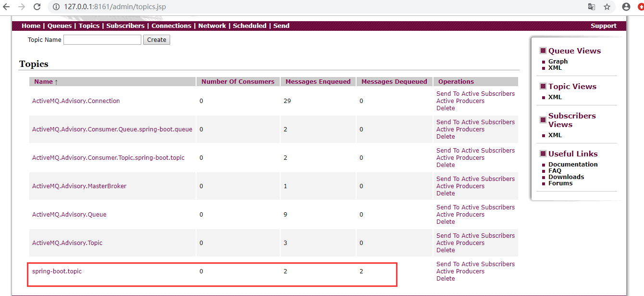Open the spring-boot.topic topic
Viewport: 644px width, 296px height.
(x=57, y=271)
